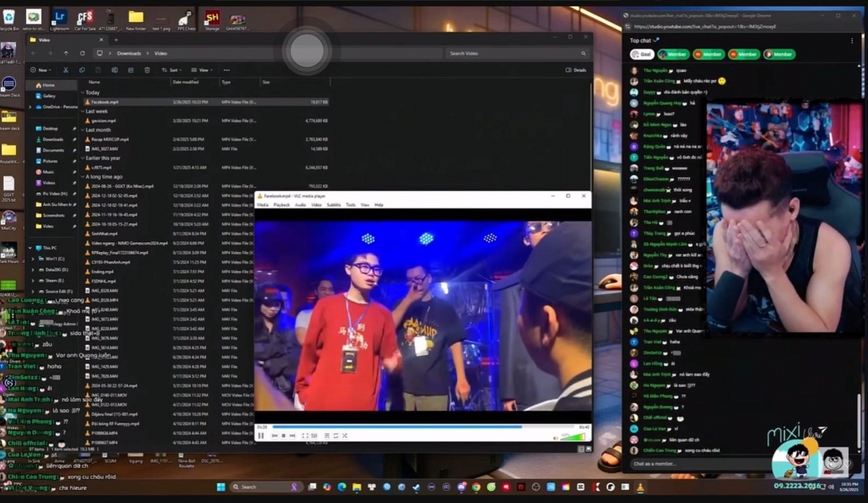The width and height of the screenshot is (868, 503).
Task: Open Music in Explorer quick access
Action: click(48, 172)
